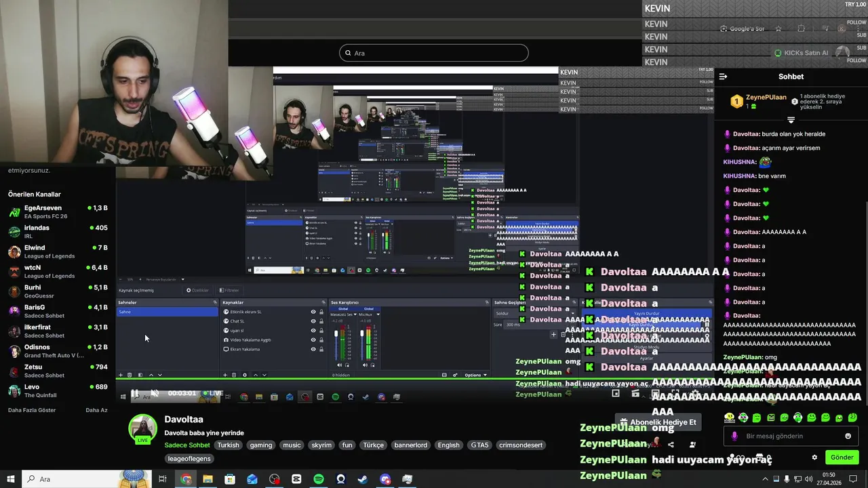Image resolution: width=868 pixels, height=488 pixels.
Task: Hide the Etkinlik ekranı SL source
Action: point(313,312)
